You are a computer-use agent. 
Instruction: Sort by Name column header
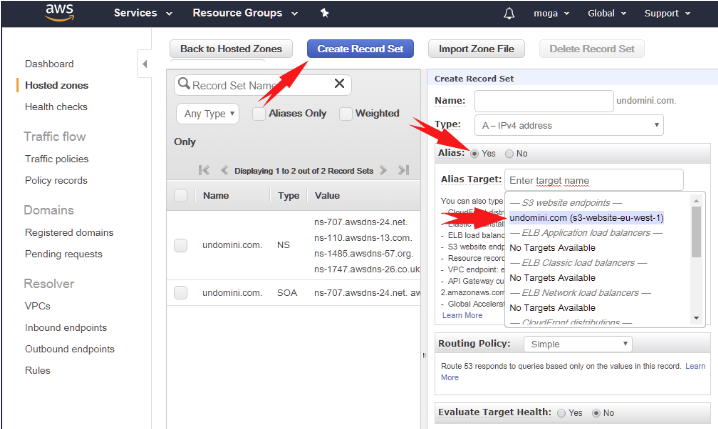(216, 195)
